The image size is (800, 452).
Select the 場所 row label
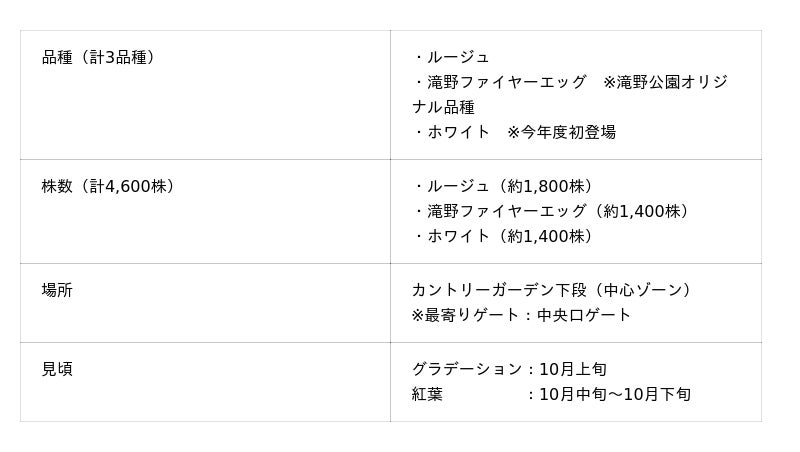(x=57, y=290)
